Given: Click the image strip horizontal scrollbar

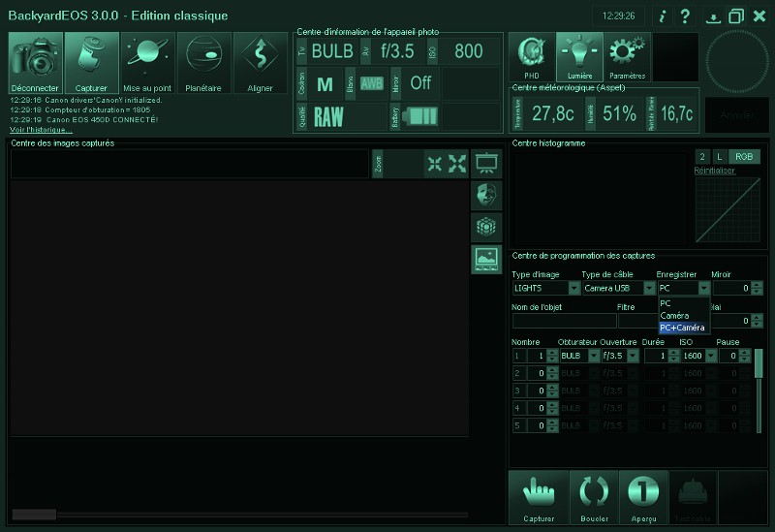Looking at the screenshot, I should (x=239, y=515).
